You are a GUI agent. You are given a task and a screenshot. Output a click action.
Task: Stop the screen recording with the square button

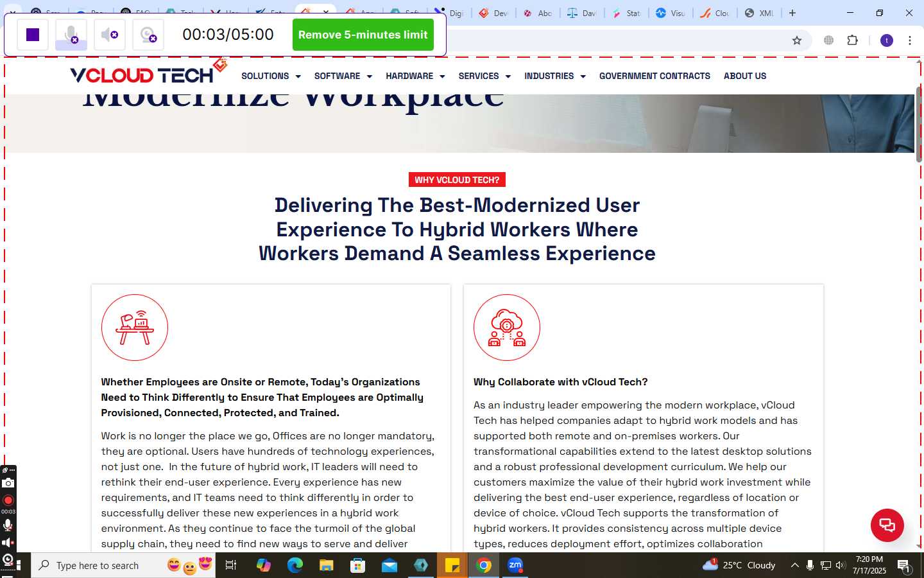point(33,35)
